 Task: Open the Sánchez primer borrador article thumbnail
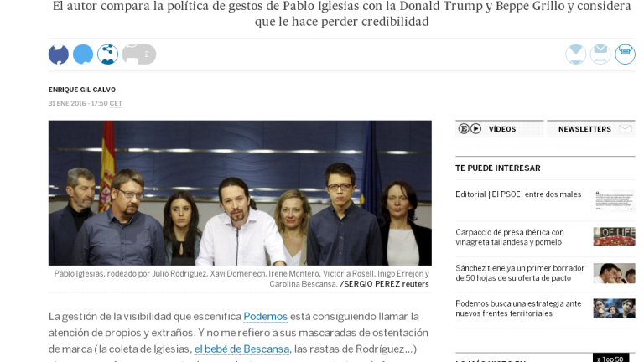pyautogui.click(x=614, y=273)
